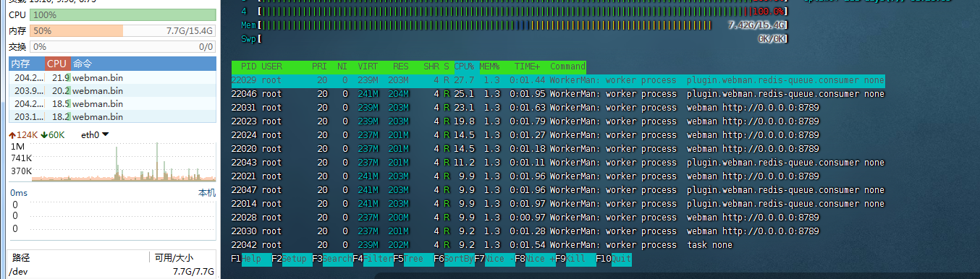This screenshot has width=980, height=279.
Task: Sort htop by the TIME+ column header
Action: 528,66
